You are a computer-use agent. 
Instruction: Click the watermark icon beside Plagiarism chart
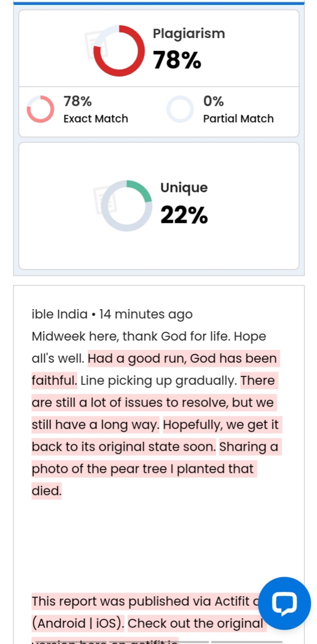coord(93,43)
